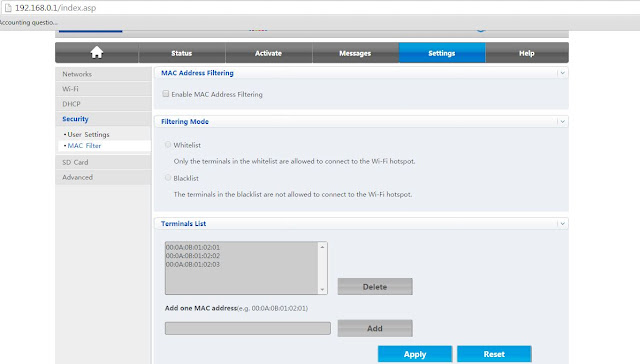Open SD Card in the sidebar
640x364 pixels.
point(103,162)
